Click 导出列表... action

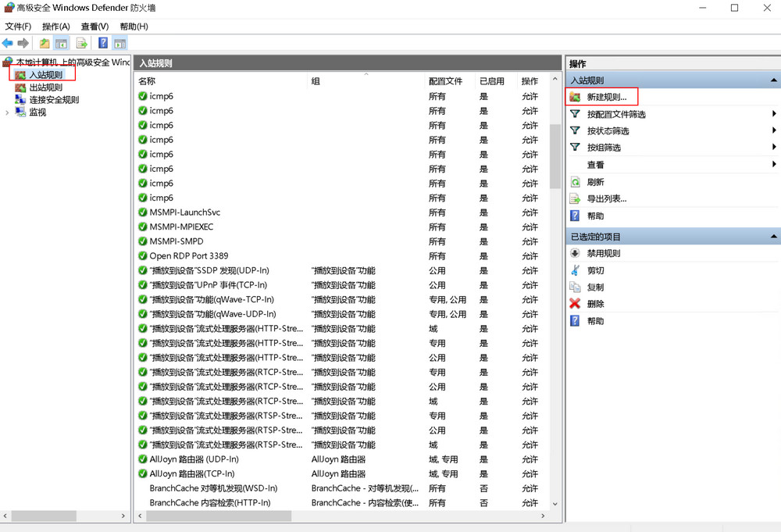[606, 198]
